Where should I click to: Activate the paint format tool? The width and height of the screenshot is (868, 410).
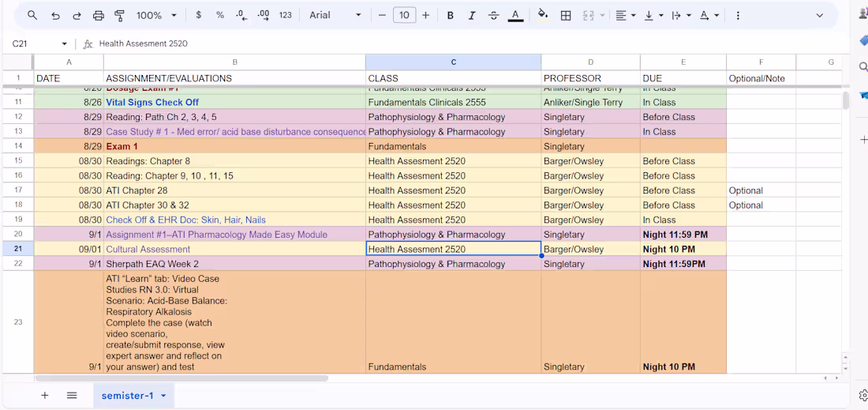[119, 16]
